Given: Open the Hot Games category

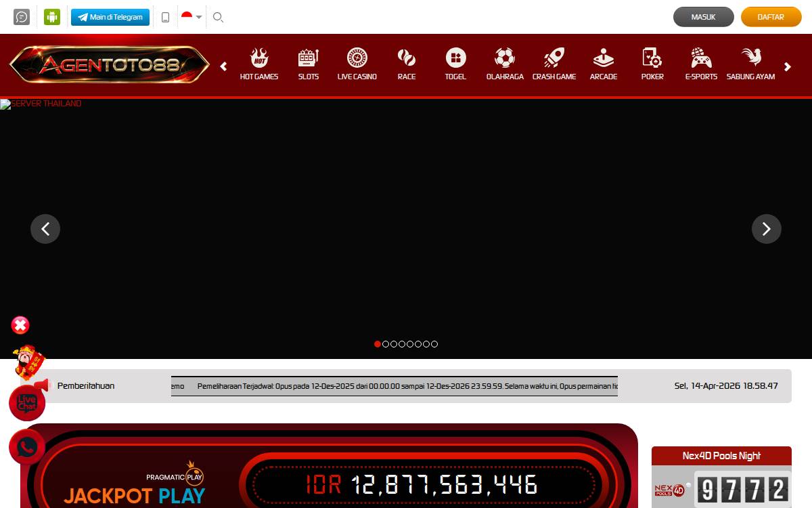Looking at the screenshot, I should tap(259, 65).
